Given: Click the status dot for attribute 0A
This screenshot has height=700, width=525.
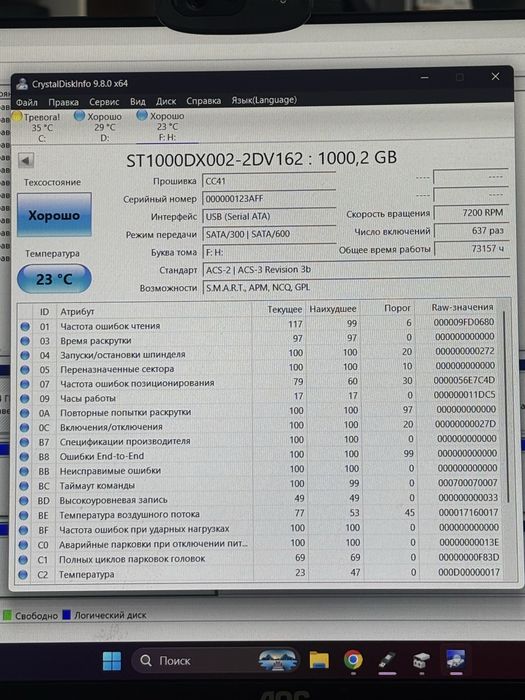Looking at the screenshot, I should [x=25, y=413].
